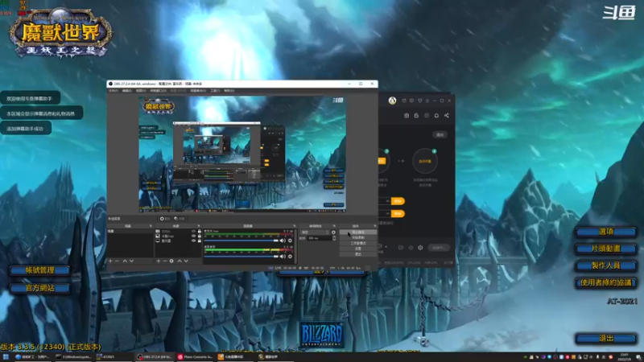Open the scene transition type dropdown

(x=315, y=232)
